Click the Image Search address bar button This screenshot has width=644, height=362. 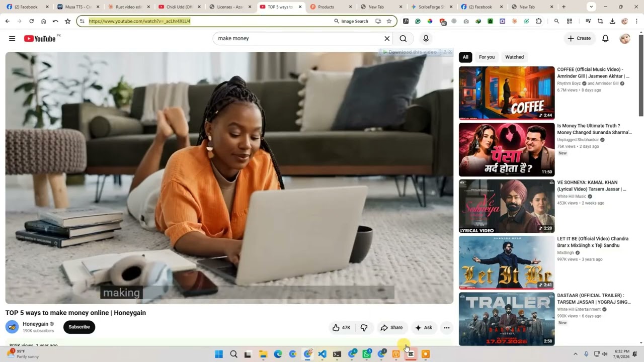351,21
